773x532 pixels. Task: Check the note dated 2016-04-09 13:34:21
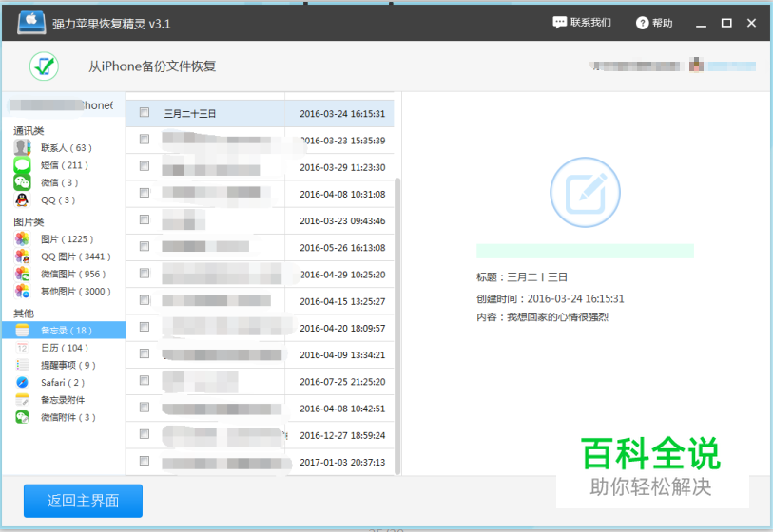145,353
